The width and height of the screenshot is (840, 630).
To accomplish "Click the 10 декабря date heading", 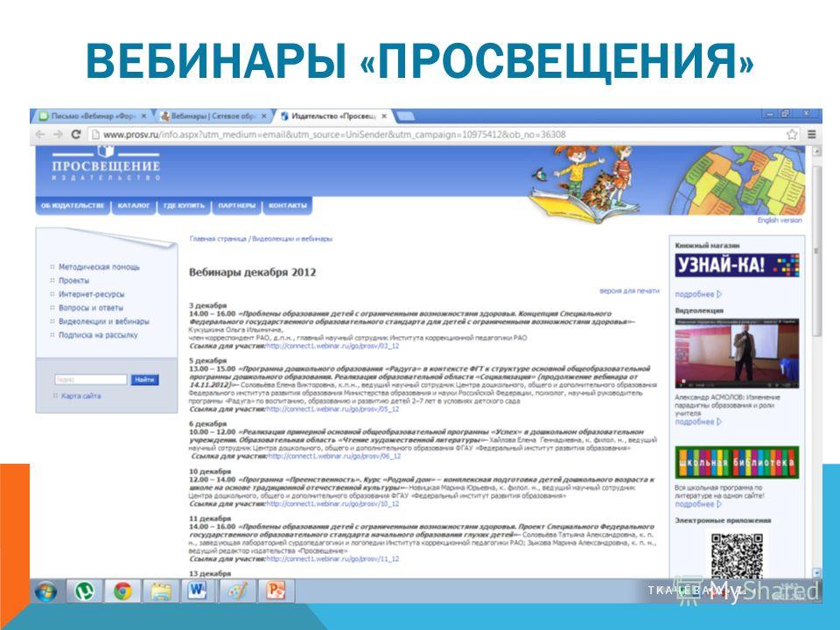I will click(210, 472).
